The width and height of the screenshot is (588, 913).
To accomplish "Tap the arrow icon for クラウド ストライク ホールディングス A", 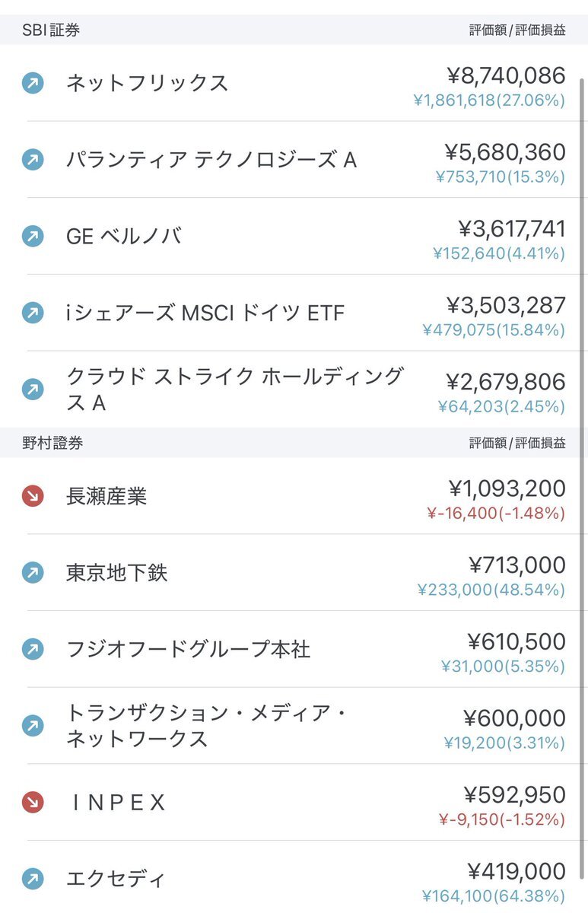I will [33, 390].
